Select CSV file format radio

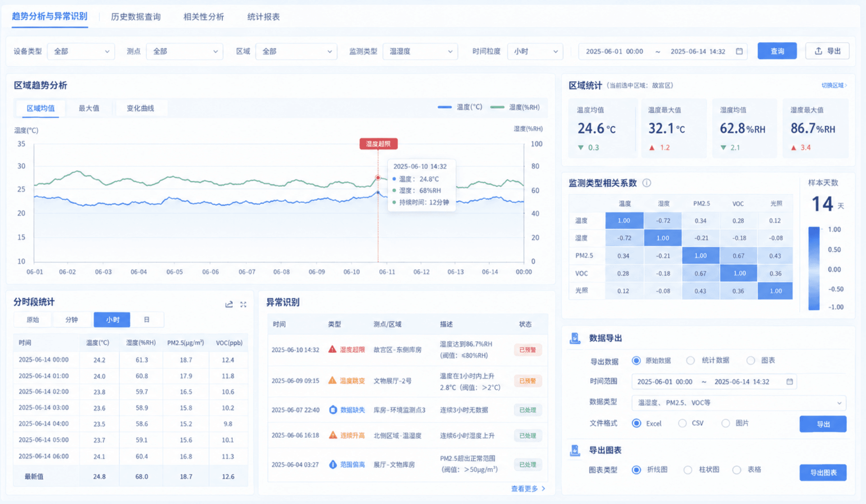pyautogui.click(x=682, y=423)
